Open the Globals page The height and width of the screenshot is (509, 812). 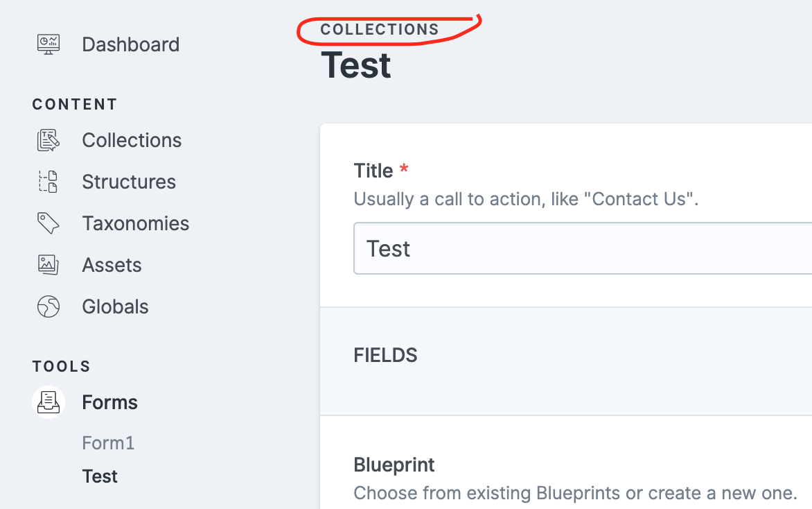115,306
